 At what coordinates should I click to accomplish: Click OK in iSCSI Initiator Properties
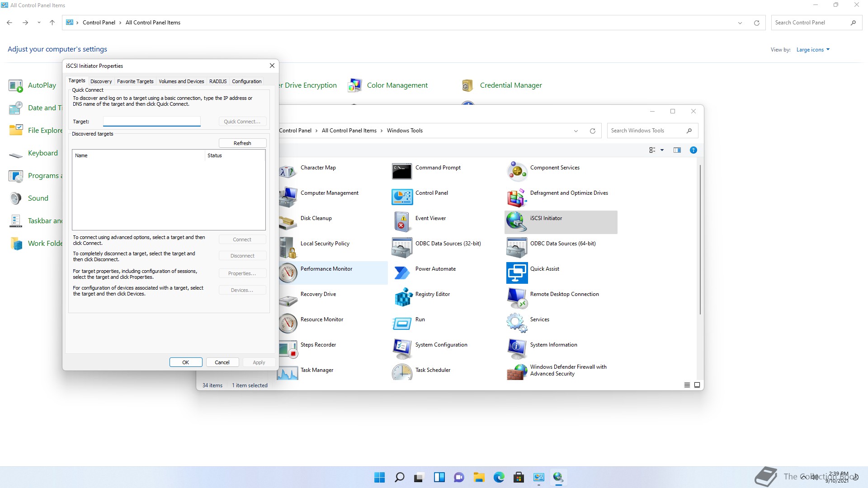pyautogui.click(x=185, y=362)
